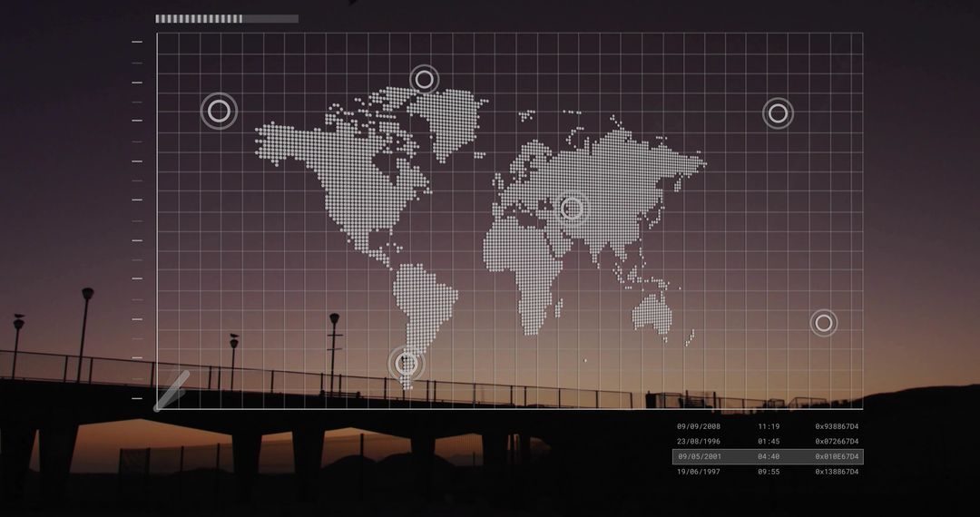The width and height of the screenshot is (980, 517).
Task: Select the highlighted date 09/05/2001
Action: coord(699,457)
